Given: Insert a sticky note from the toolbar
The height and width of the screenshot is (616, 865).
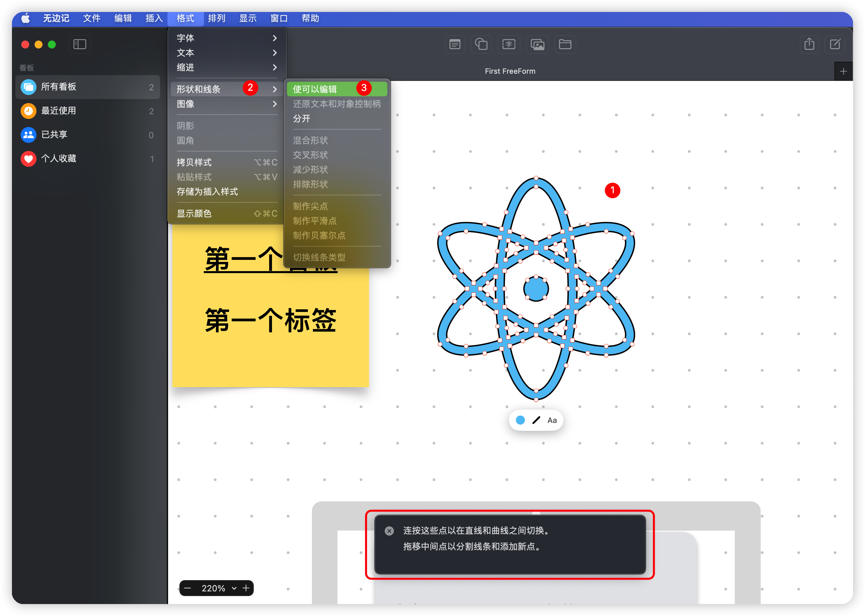Looking at the screenshot, I should (x=455, y=45).
